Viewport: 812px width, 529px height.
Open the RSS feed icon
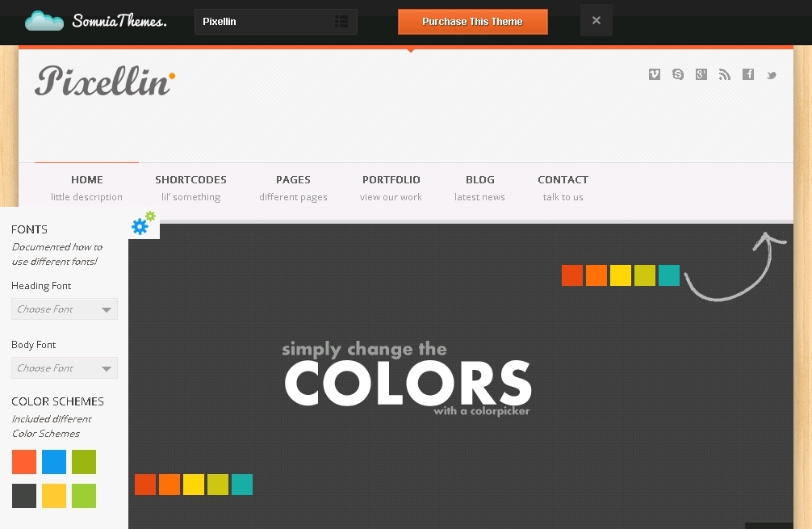725,74
